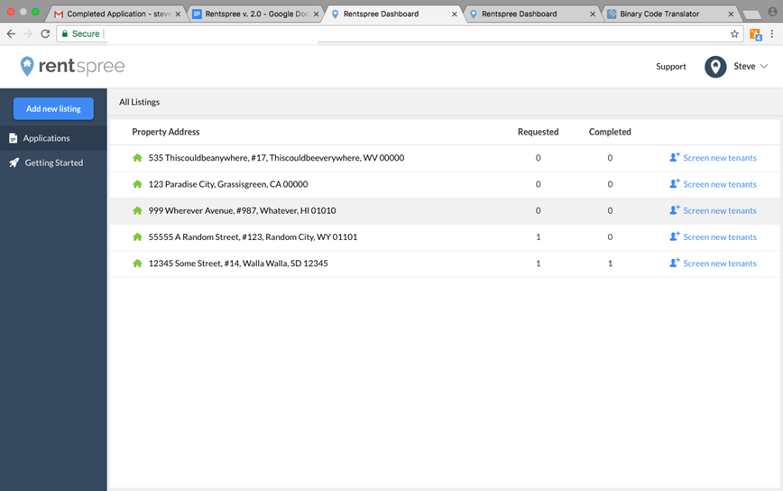Click the Getting Started rocket icon
Screen dimensions: 783x491
click(x=14, y=163)
